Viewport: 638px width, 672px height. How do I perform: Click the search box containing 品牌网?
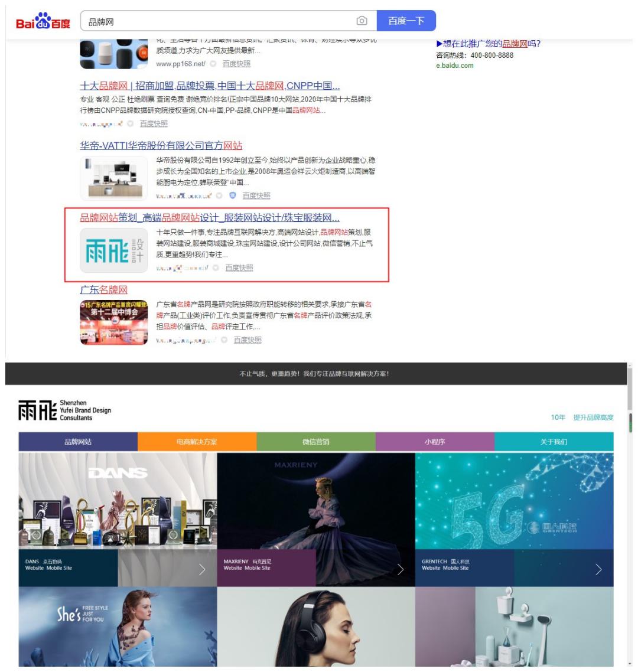(207, 19)
